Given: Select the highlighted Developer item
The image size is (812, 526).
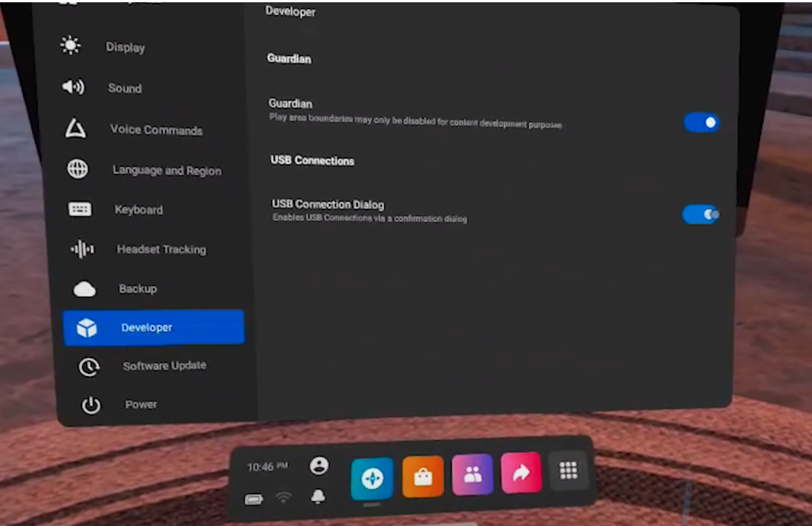Looking at the screenshot, I should [154, 327].
